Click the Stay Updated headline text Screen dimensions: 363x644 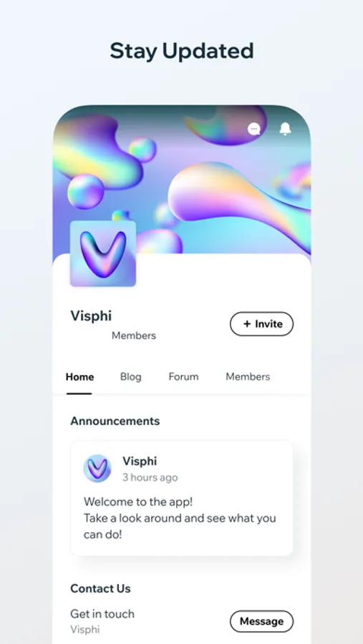click(182, 52)
